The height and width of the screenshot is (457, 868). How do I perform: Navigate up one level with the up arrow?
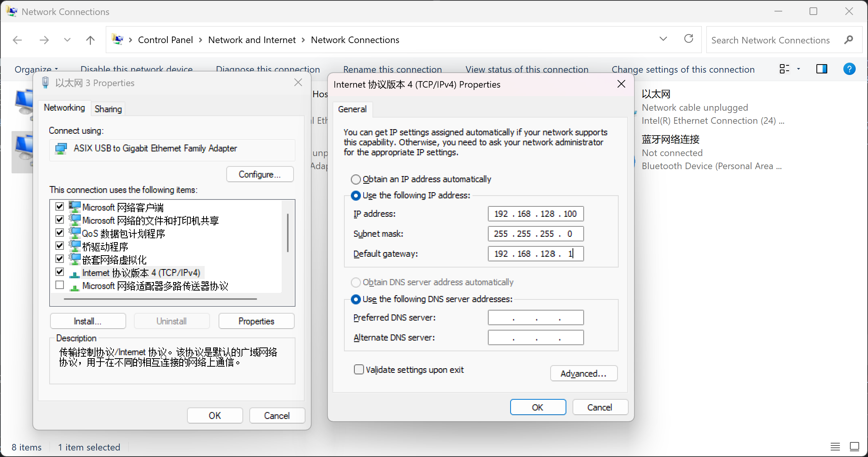tap(90, 40)
